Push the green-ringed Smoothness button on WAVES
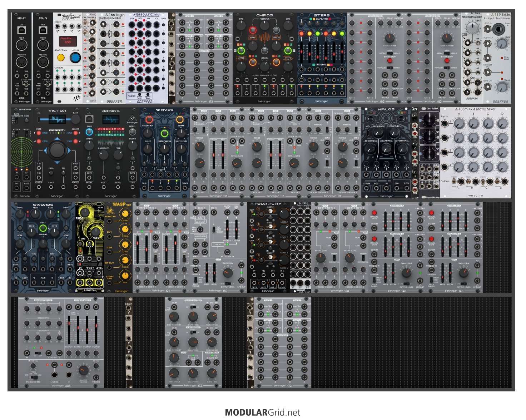 point(164,134)
